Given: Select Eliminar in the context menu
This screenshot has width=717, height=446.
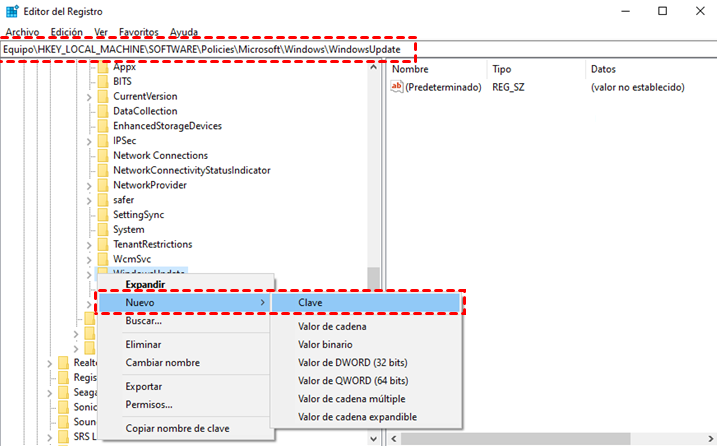Looking at the screenshot, I should pos(144,343).
